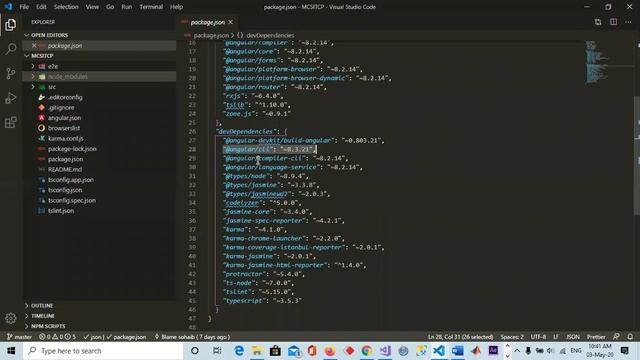This screenshot has width=640, height=360.
Task: Expand the node_modules folder
Action: [33, 76]
